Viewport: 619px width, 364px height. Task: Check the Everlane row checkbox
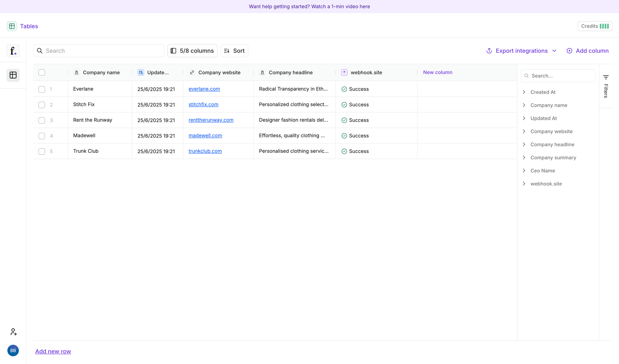42,89
